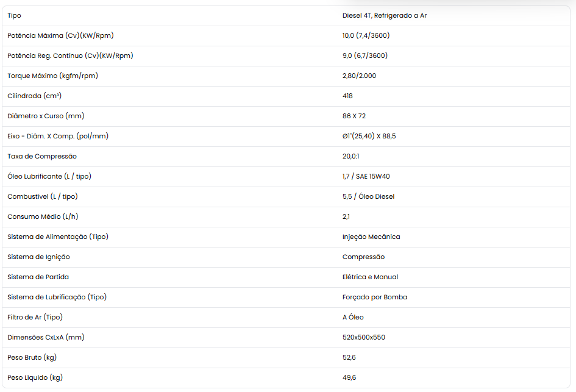Click the 'Cilindrada (cm³)' label
576x392 pixels.
[x=35, y=96]
